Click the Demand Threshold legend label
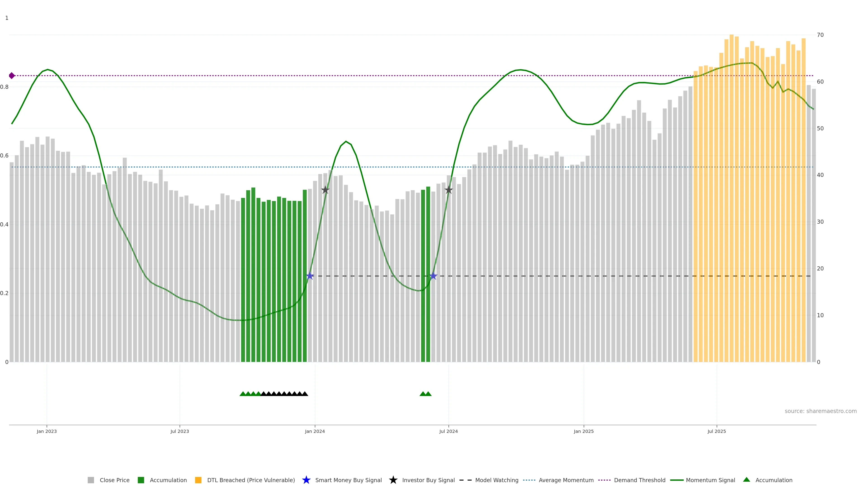The image size is (868, 488). [639, 480]
